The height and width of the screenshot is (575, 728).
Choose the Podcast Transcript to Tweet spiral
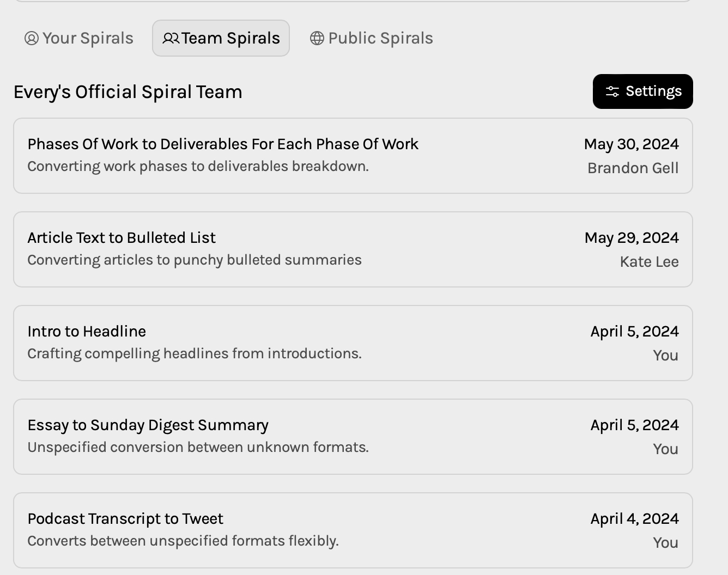tap(125, 519)
